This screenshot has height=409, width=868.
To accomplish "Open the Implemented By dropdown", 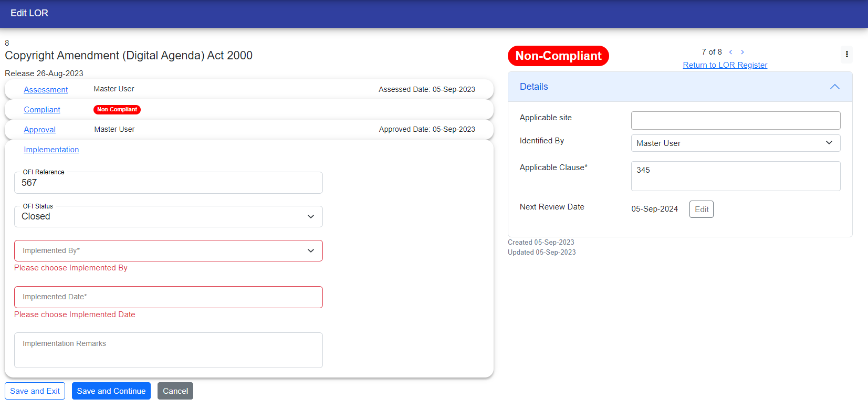I will tap(168, 251).
